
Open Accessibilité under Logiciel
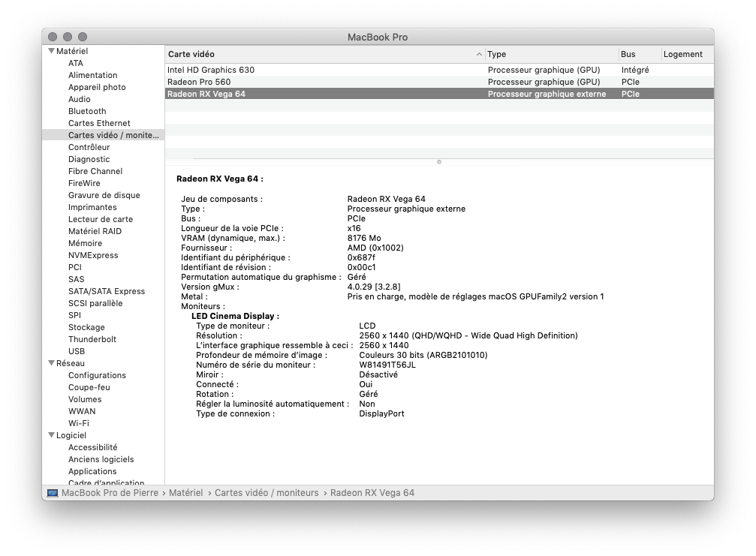(x=92, y=448)
